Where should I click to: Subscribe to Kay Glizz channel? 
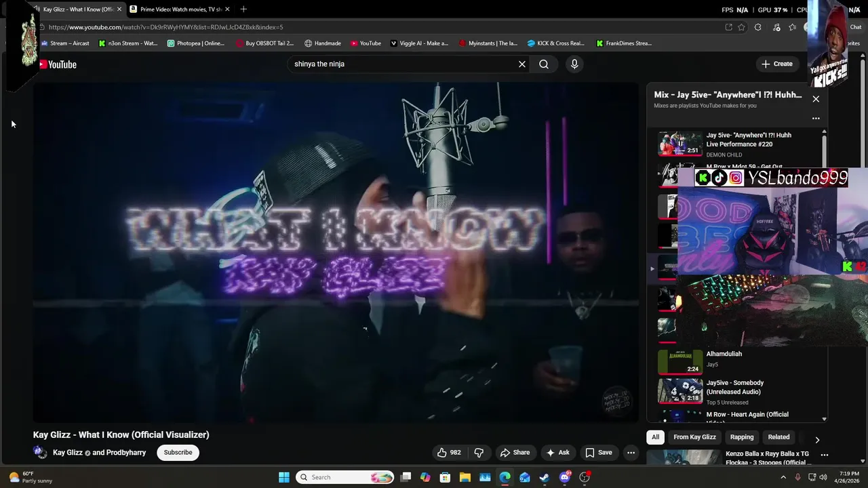tap(178, 453)
